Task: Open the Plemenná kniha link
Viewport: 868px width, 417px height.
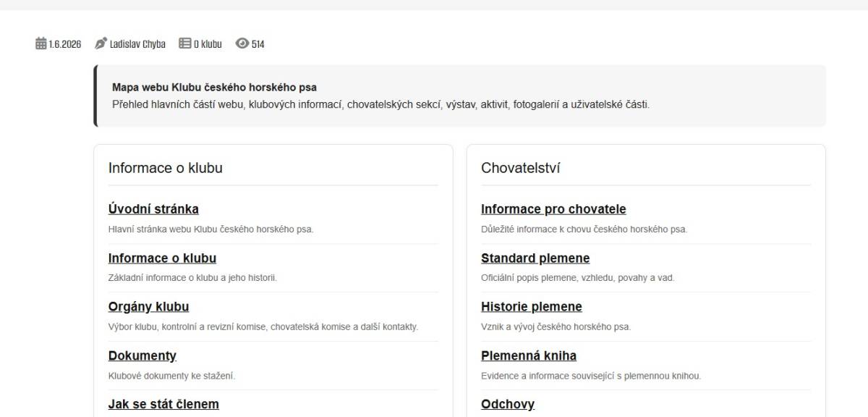Action: [529, 355]
